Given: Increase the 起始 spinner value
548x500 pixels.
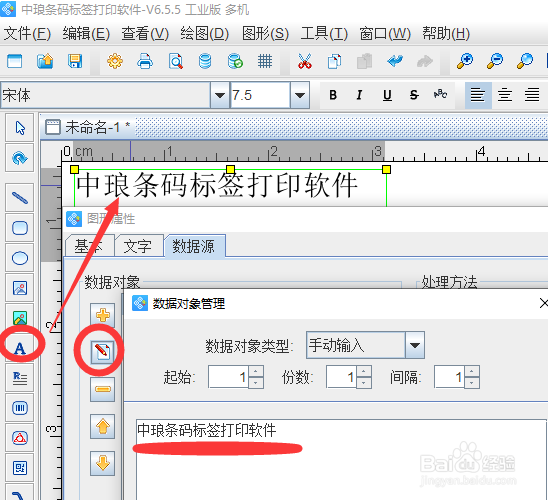Looking at the screenshot, I should [256, 371].
